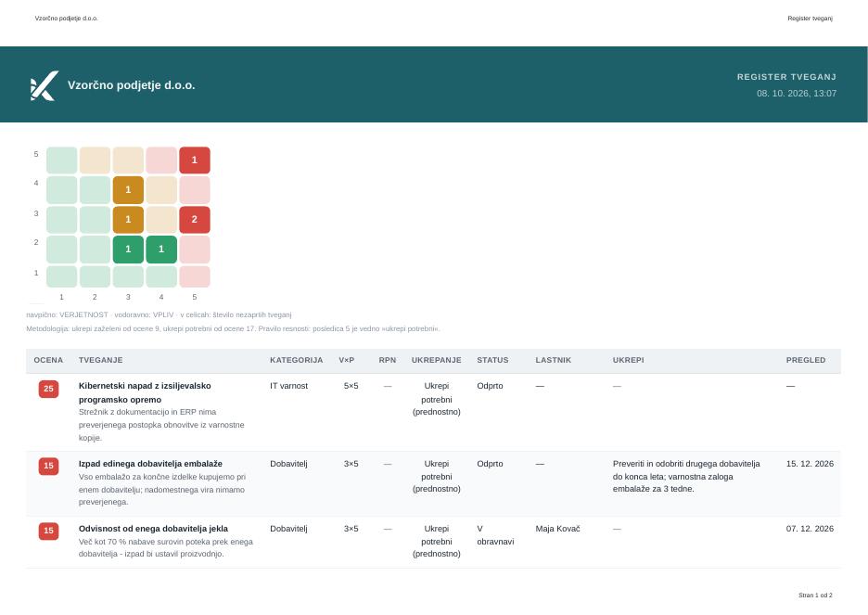
Task: Sort by the OCENA column header
Action: click(48, 360)
